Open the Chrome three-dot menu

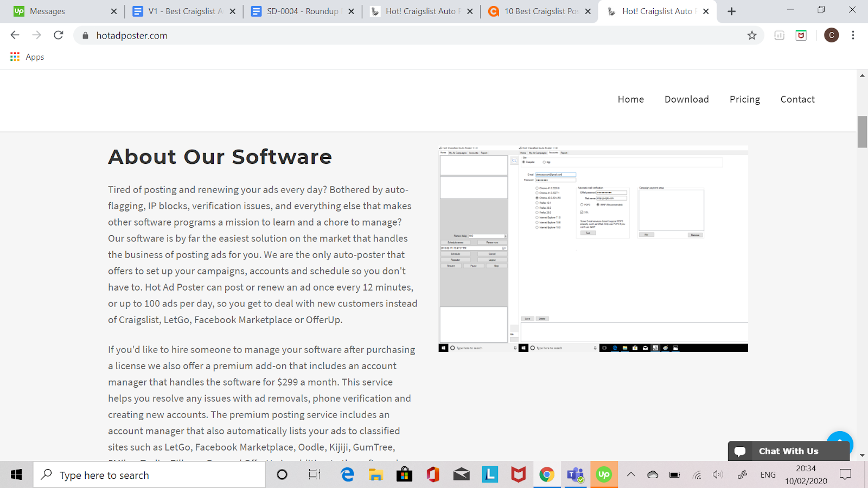[853, 35]
